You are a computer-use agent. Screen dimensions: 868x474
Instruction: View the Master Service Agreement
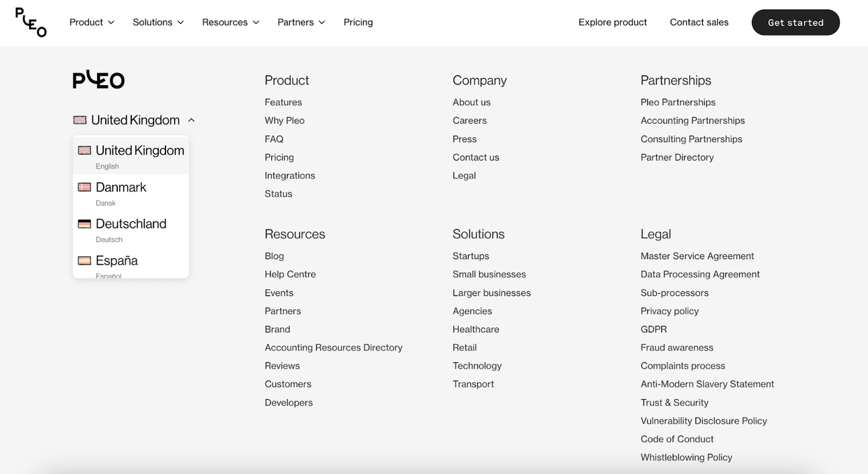pos(697,256)
